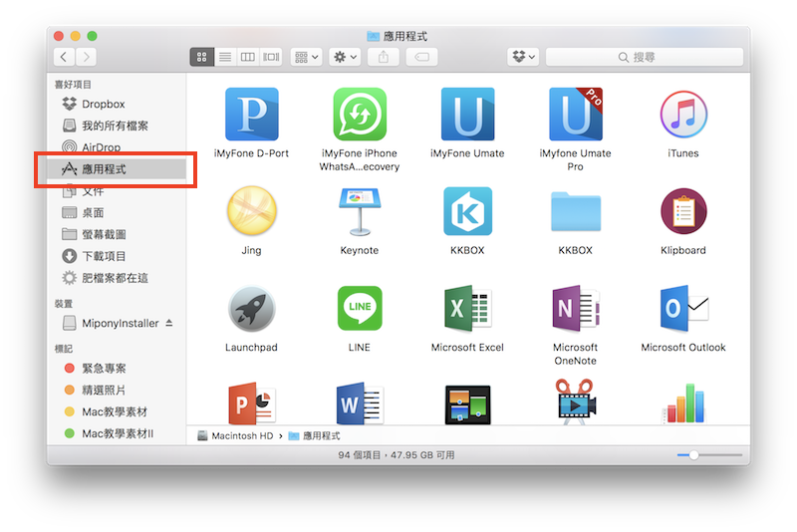Go back with the back arrow
The height and width of the screenshot is (532, 797).
(64, 57)
